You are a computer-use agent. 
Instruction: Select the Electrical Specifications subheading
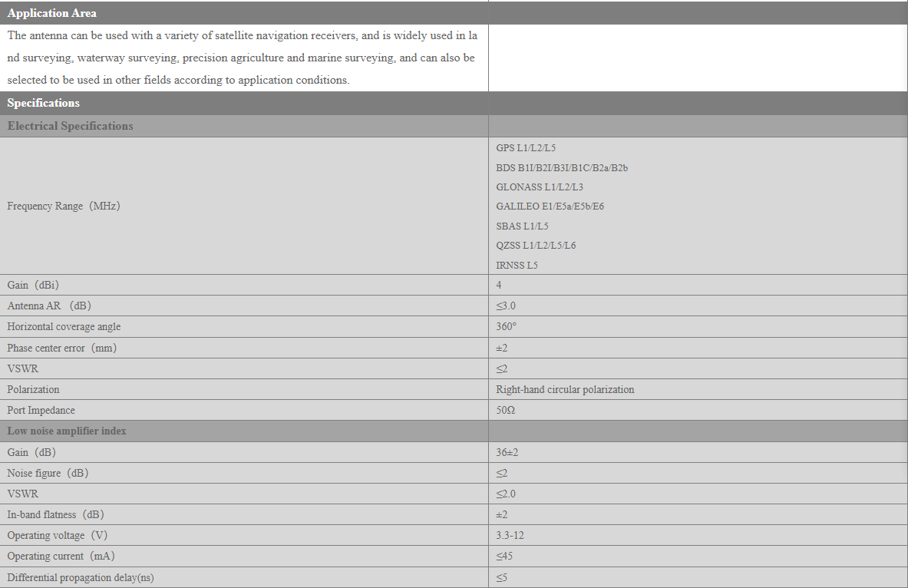point(70,126)
